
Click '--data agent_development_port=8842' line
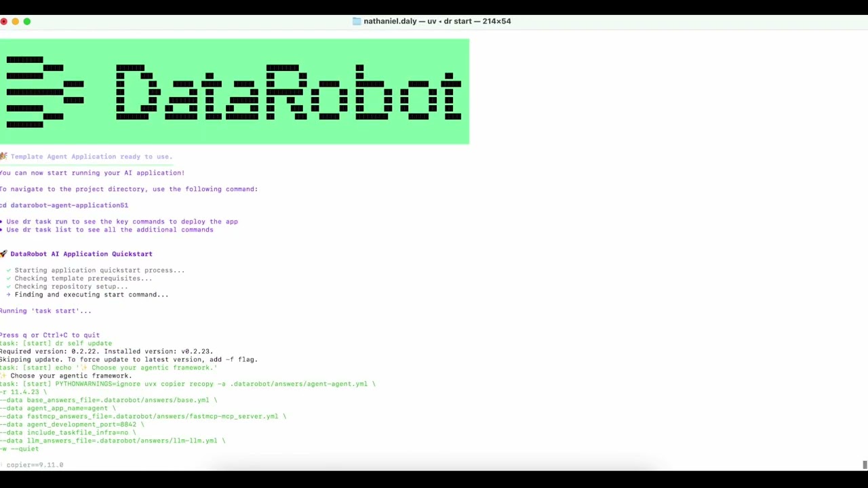73,425
